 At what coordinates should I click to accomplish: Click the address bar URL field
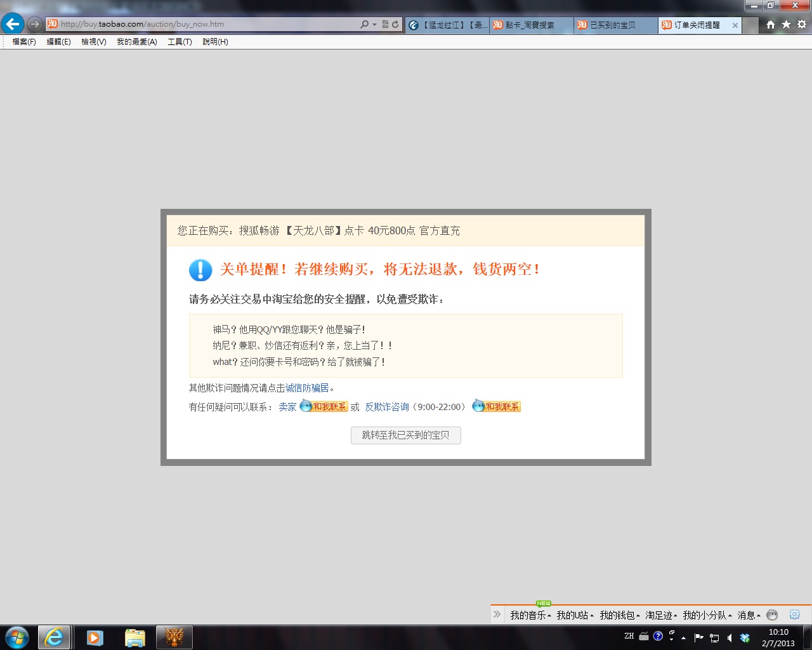[x=203, y=24]
